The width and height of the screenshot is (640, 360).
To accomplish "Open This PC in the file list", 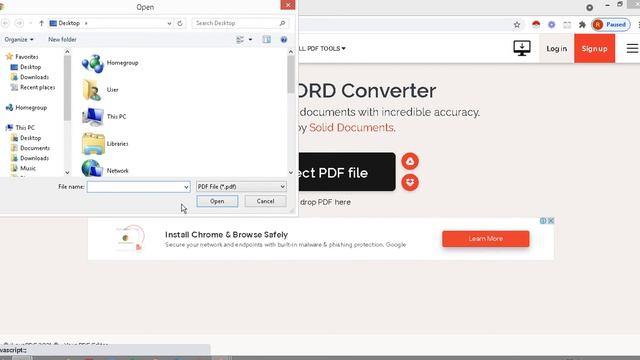I will pos(104,117).
